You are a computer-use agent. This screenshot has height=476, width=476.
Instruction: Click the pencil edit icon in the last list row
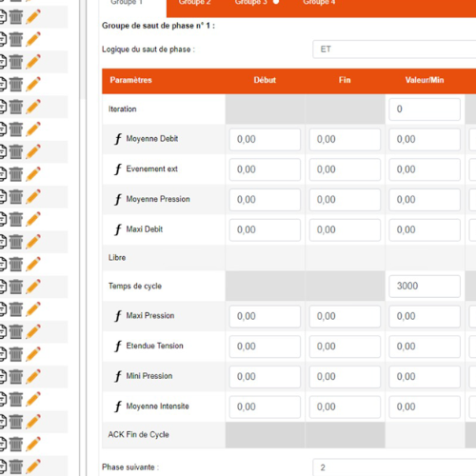point(33,466)
